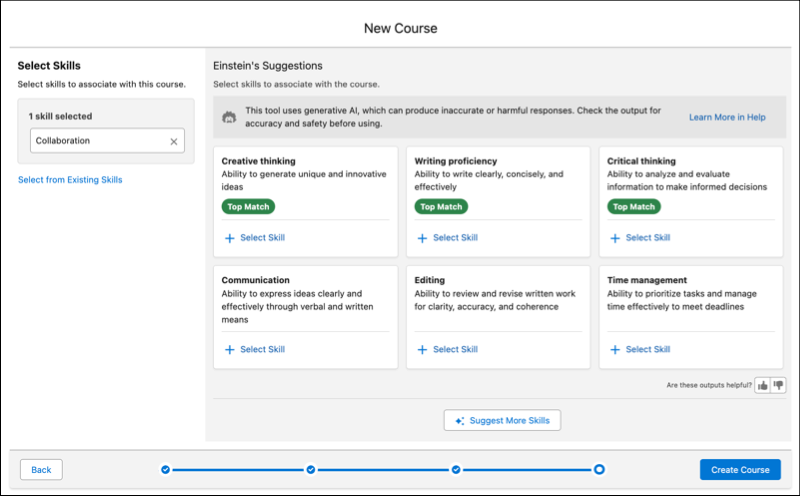Screen dimensions: 800x496
Task: Click the plus icon on the Critical thinking card
Action: (615, 238)
